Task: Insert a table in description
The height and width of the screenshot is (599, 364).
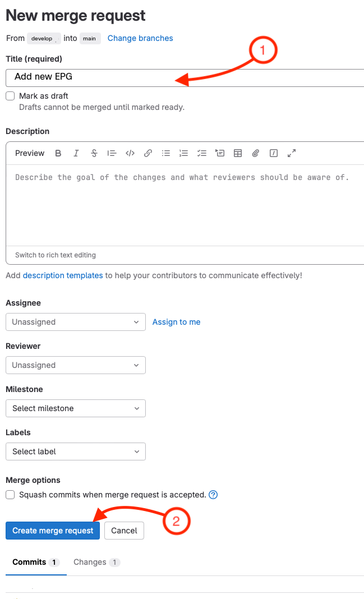Action: (238, 153)
